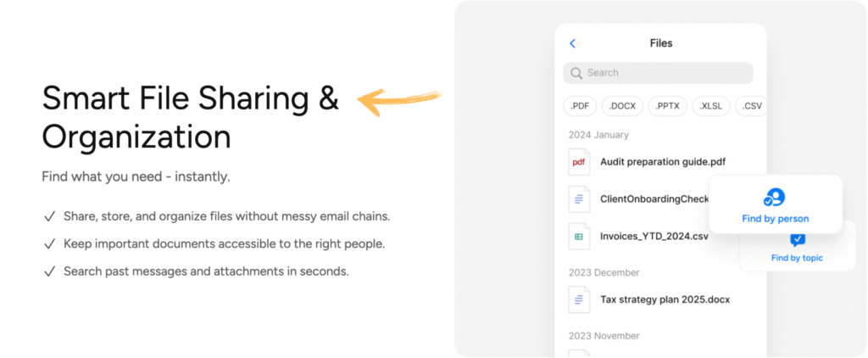
Task: Open Audit preparation guide.pdf
Action: (662, 162)
